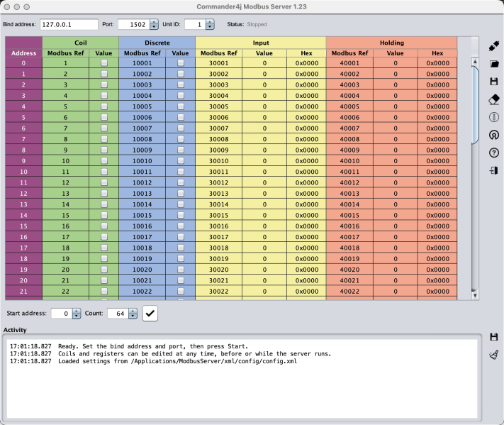Click the Coil column group header
Viewport: 504px width, 425px height.
(x=80, y=43)
